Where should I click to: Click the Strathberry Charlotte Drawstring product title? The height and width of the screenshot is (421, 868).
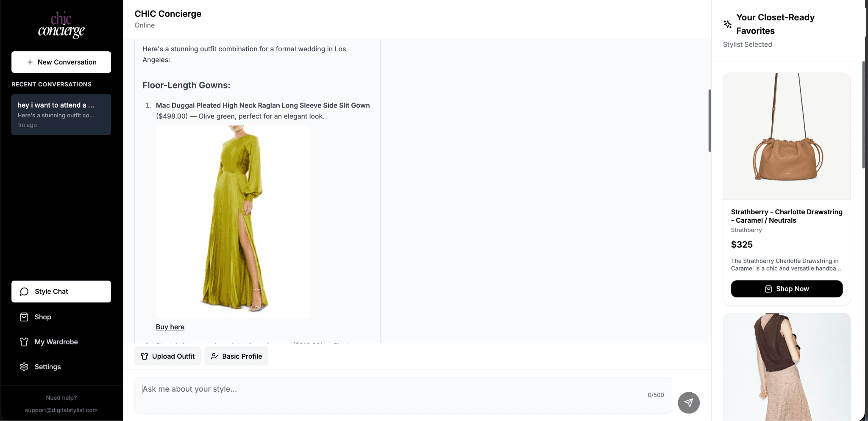tap(787, 216)
